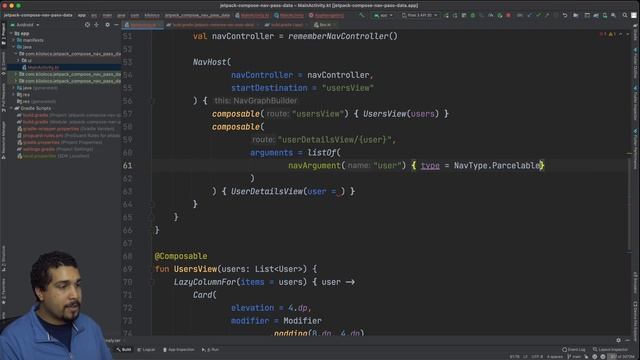Switch to the last editor tab on right
This screenshot has width=640, height=360.
click(x=324, y=25)
